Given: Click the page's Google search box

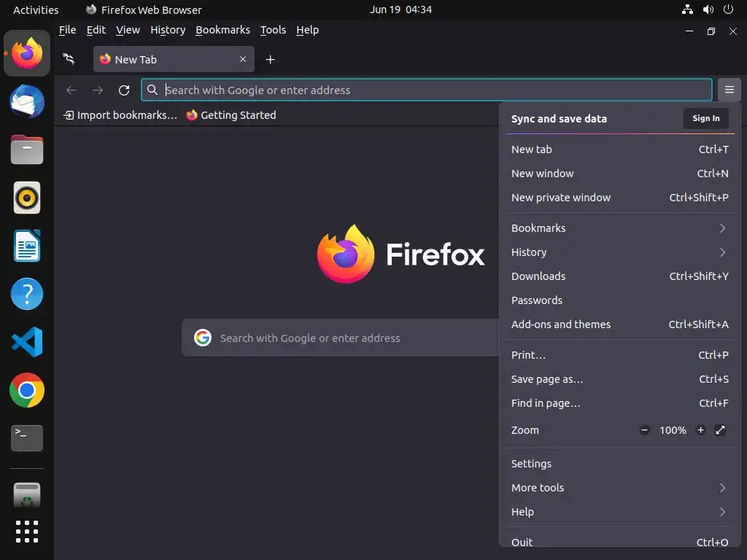Looking at the screenshot, I should coord(340,338).
